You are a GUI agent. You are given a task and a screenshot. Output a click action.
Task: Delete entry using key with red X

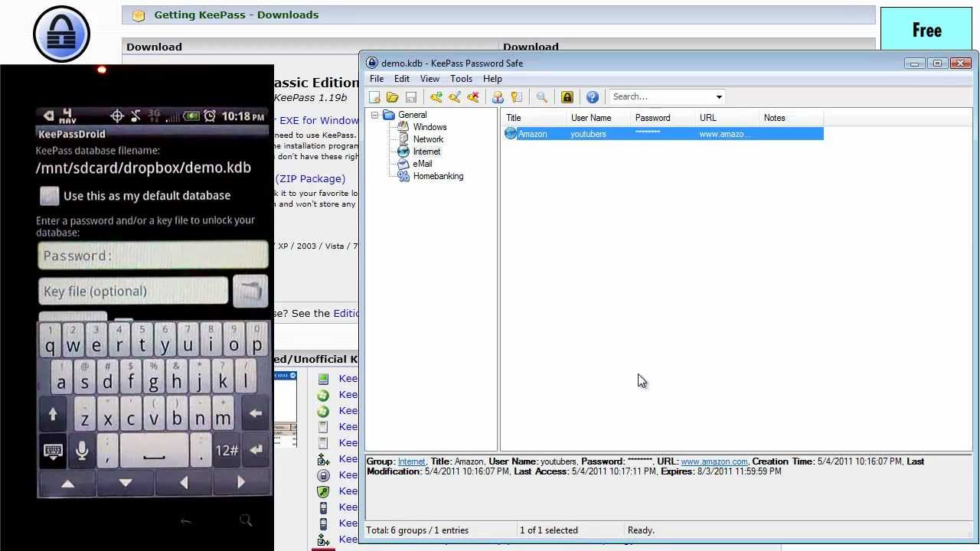(x=473, y=97)
